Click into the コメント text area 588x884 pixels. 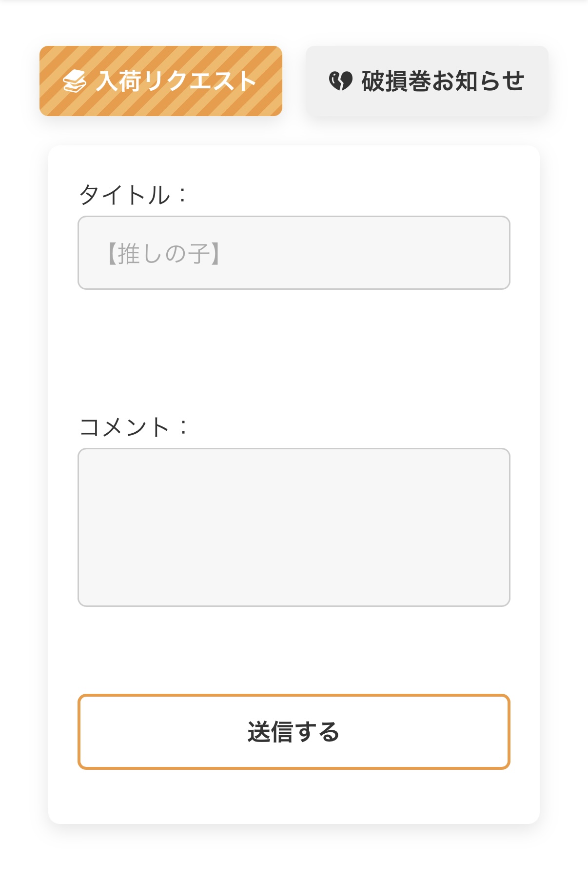[x=294, y=527]
